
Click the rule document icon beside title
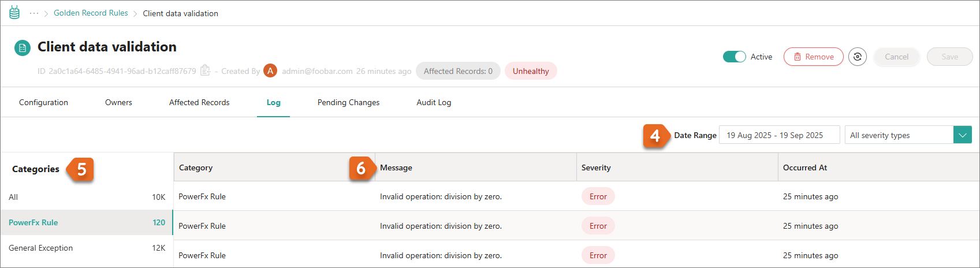click(23, 48)
